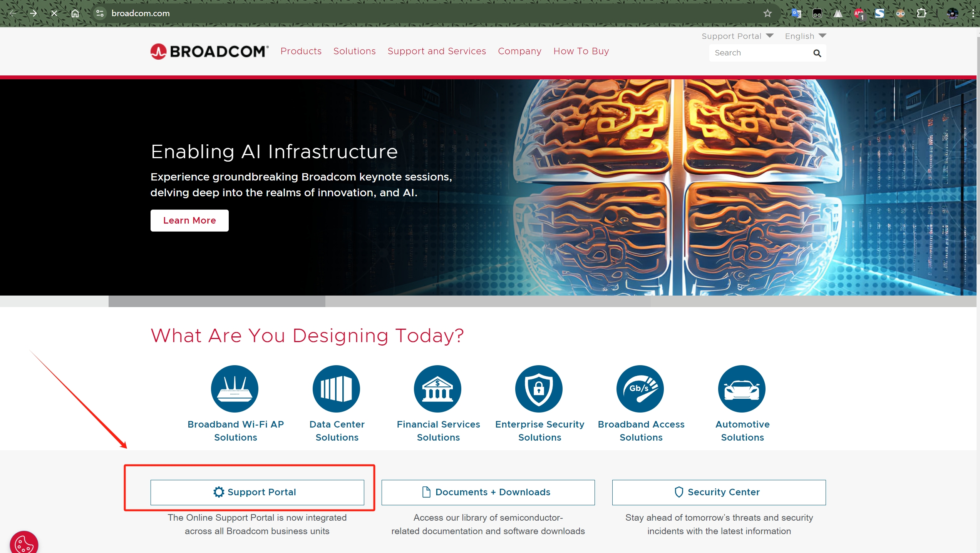Click the Enterprise Security shield icon

(539, 388)
